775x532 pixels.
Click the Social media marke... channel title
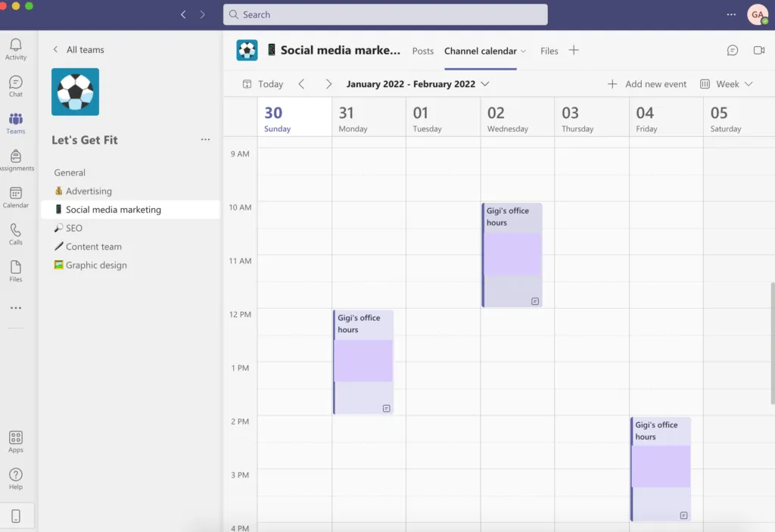point(341,51)
